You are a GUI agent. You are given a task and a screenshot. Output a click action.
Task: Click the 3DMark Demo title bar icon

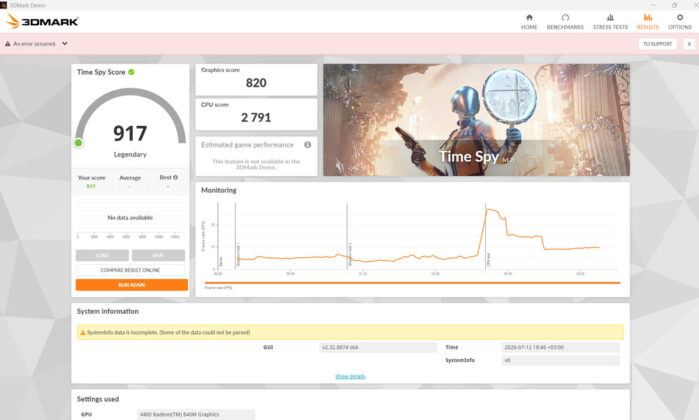(4, 5)
